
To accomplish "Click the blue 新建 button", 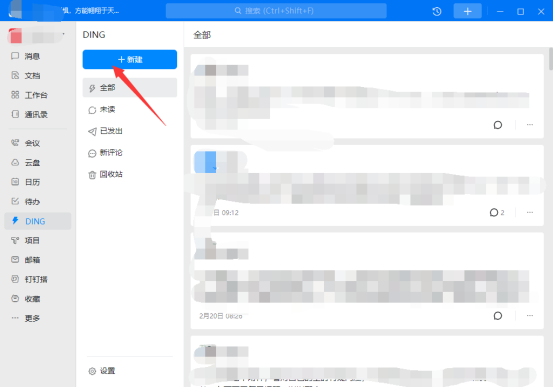I will click(130, 59).
